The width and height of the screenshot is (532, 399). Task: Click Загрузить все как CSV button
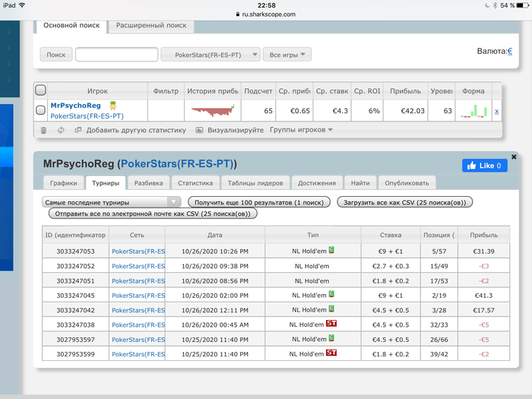(405, 203)
